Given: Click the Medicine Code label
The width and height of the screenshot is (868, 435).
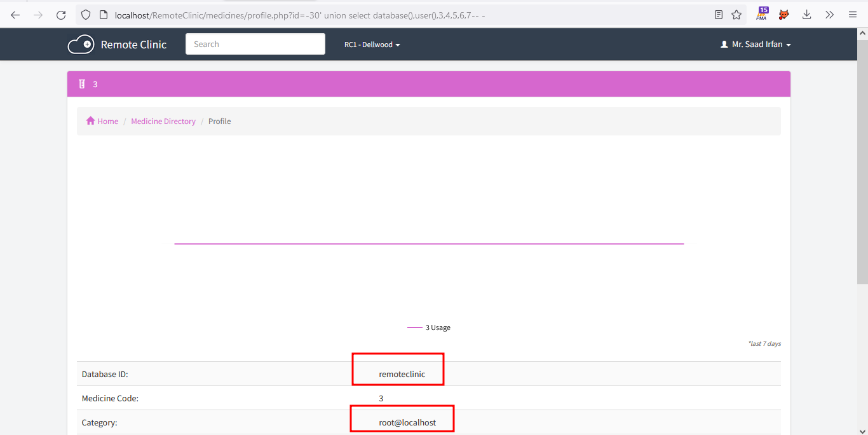Looking at the screenshot, I should click(x=110, y=399).
